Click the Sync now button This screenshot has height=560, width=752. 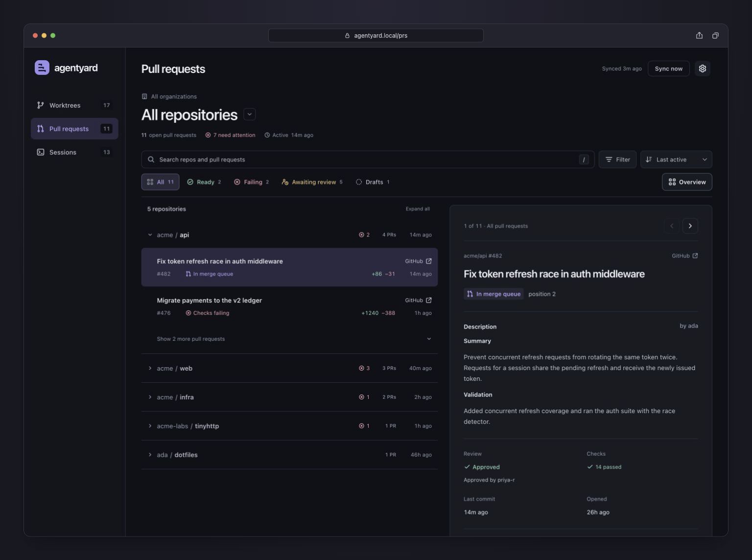pos(669,69)
